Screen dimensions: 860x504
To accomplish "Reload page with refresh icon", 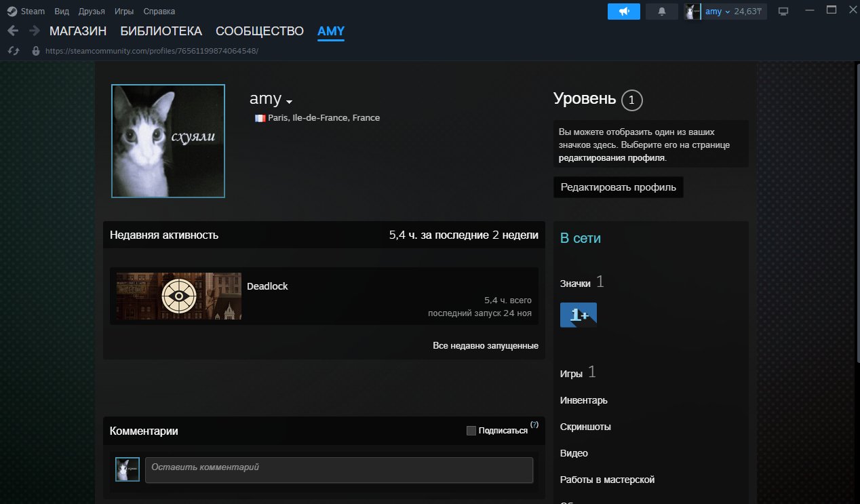I will (x=13, y=51).
